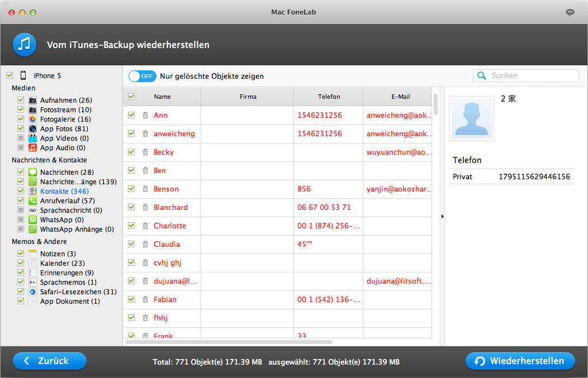The height and width of the screenshot is (378, 588).
Task: Click the Fotogalerie flower icon
Action: [x=32, y=119]
